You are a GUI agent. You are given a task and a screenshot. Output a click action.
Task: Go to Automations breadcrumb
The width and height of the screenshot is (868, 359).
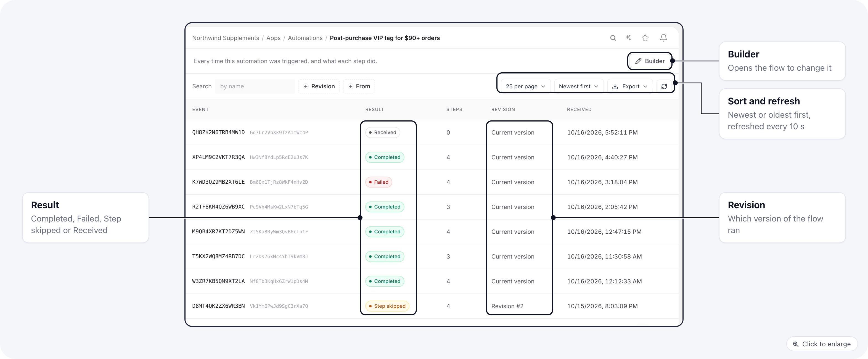click(305, 38)
